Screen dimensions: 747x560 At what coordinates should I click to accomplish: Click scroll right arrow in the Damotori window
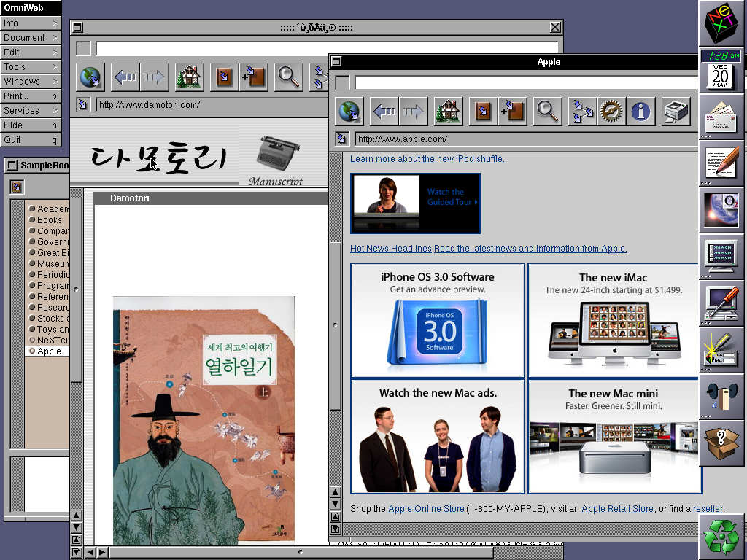click(102, 553)
